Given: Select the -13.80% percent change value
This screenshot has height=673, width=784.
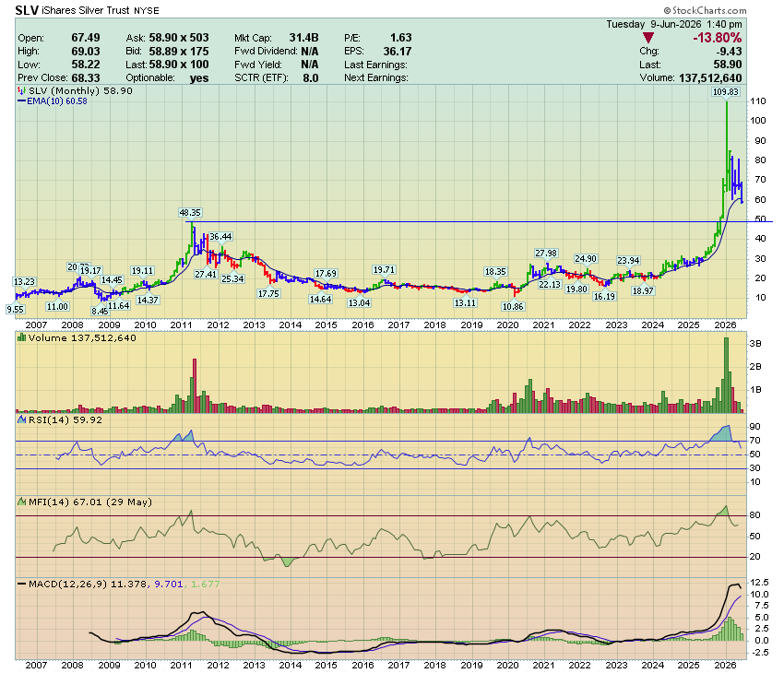Looking at the screenshot, I should (717, 38).
